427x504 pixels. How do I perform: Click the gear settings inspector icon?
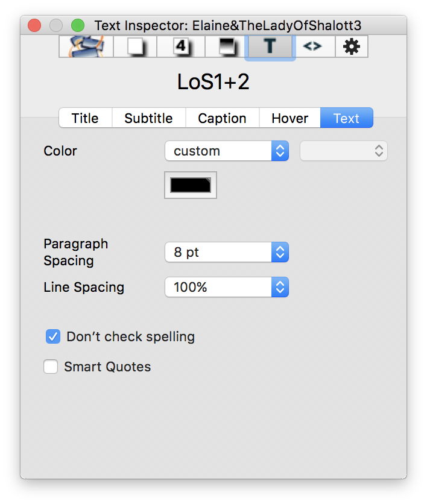click(351, 46)
